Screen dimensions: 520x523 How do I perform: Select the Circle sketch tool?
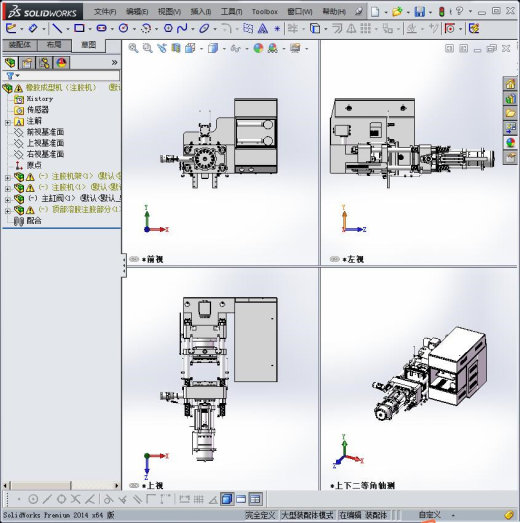point(123,28)
